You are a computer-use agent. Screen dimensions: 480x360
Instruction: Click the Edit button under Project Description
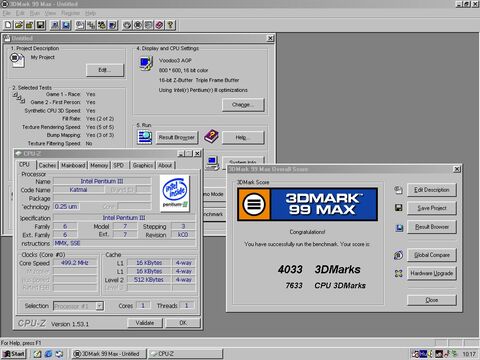pos(105,70)
